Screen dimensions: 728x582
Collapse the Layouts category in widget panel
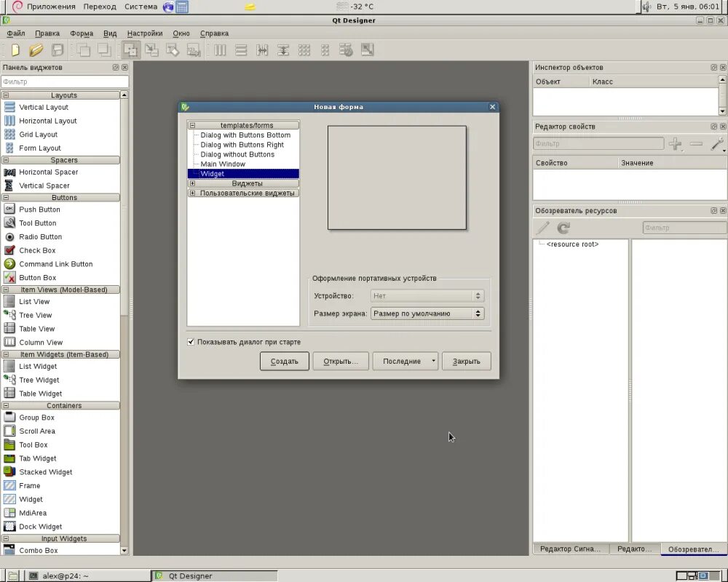[x=6, y=95]
